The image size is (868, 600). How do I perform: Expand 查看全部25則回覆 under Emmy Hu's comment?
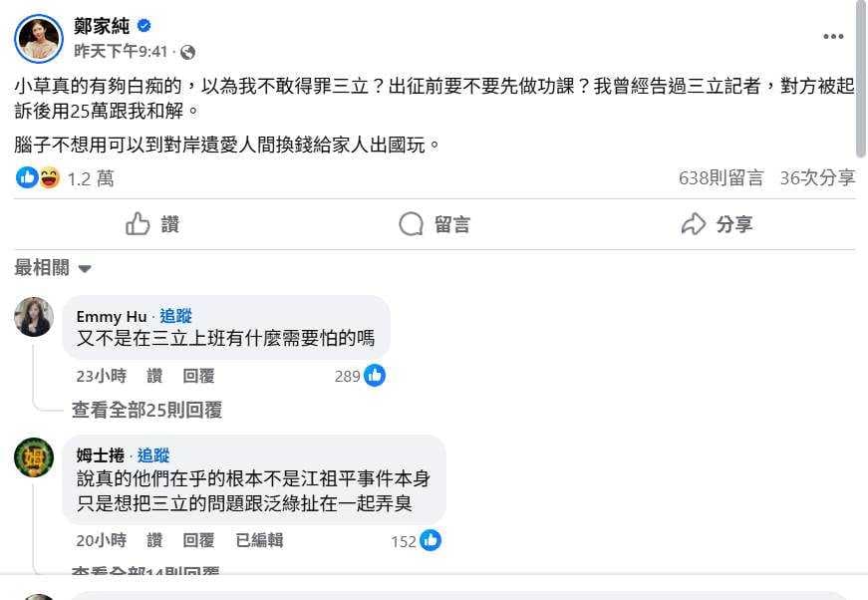point(146,411)
